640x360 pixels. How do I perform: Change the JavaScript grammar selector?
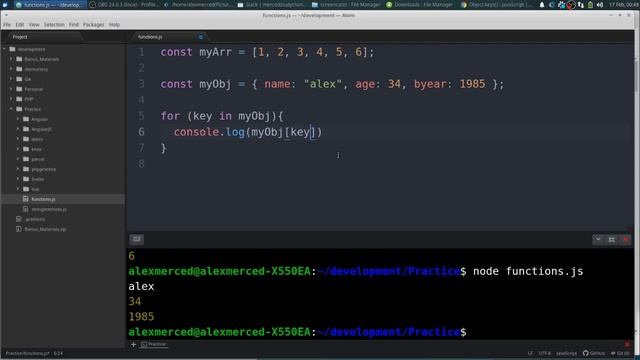tap(567, 353)
